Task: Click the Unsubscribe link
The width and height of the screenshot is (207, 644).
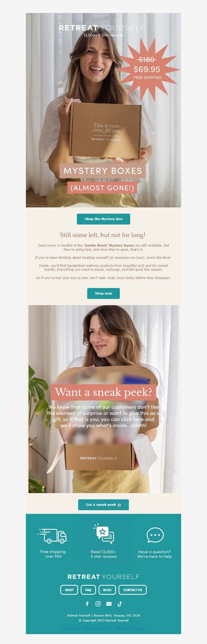Action: (x=71, y=628)
